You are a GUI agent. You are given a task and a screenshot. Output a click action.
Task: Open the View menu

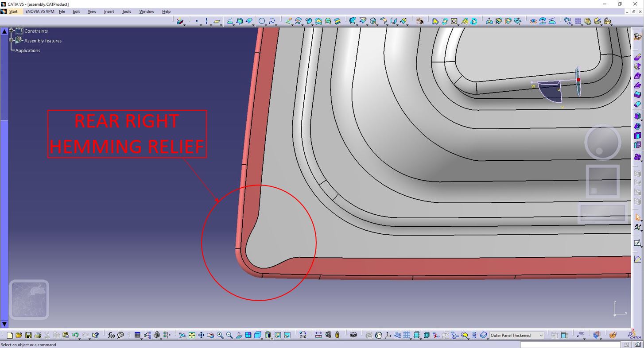click(x=92, y=12)
